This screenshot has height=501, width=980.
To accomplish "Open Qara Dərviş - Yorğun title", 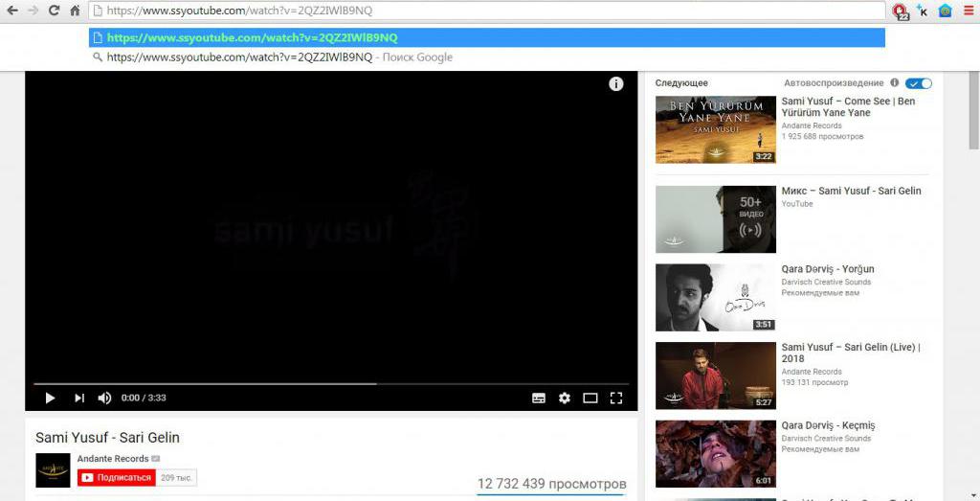I will click(828, 269).
